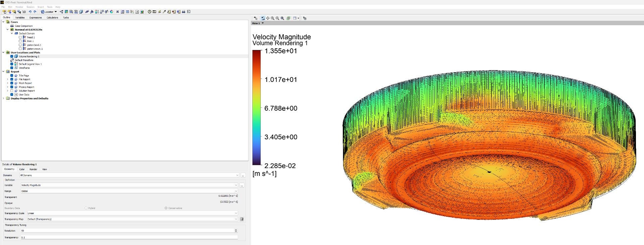Click the Select mode cursor icon
This screenshot has width=644, height=245.
[256, 18]
